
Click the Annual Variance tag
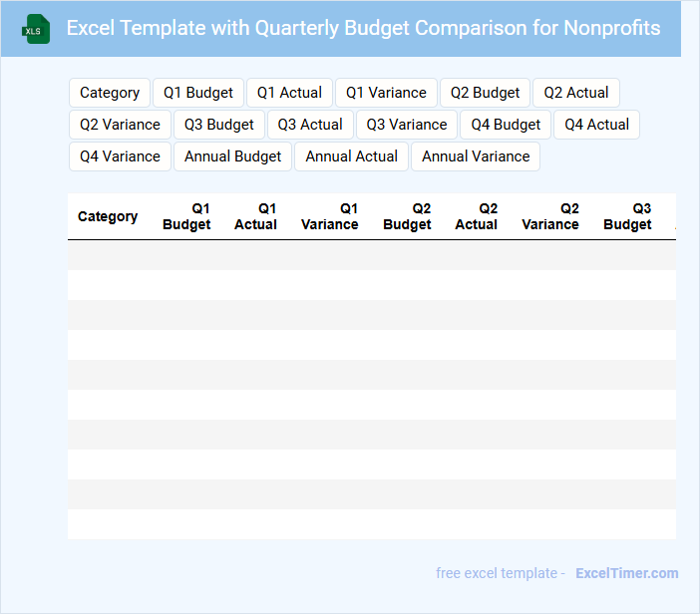point(476,156)
